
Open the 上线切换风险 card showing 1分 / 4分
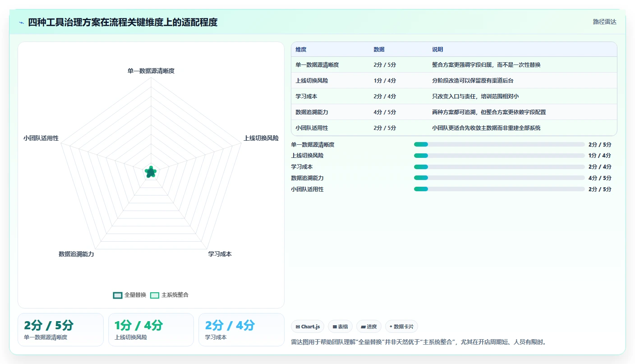[x=151, y=330]
